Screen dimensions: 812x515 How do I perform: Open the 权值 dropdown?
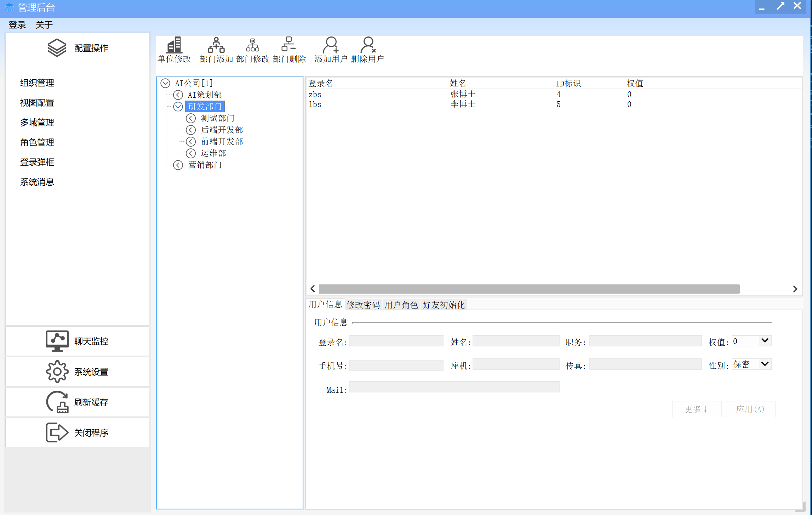(x=765, y=341)
